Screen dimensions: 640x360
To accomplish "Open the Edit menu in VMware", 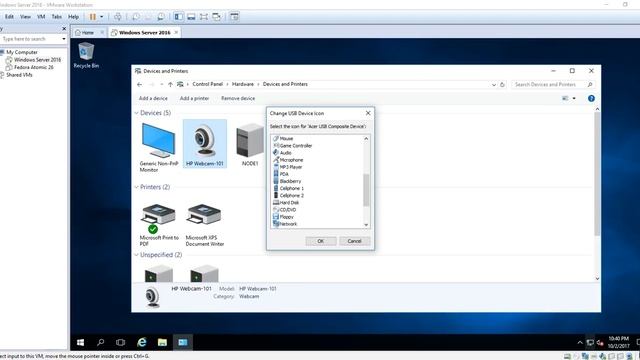I will pos(9,17).
